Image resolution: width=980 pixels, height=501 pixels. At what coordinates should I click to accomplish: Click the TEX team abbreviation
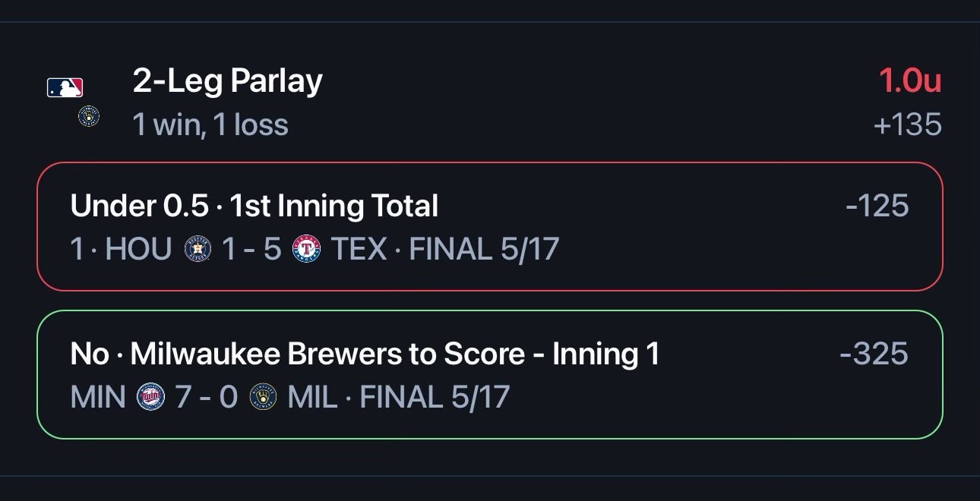coord(359,249)
